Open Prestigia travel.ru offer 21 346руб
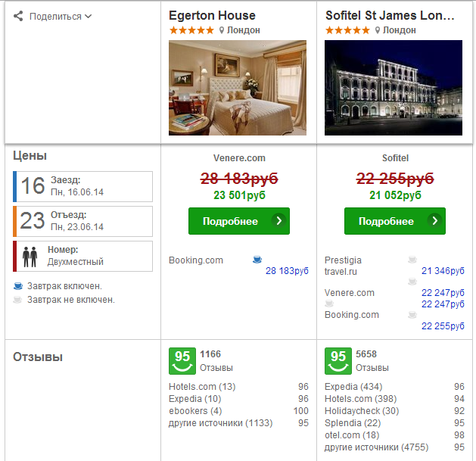This screenshot has width=476, height=461. click(442, 271)
